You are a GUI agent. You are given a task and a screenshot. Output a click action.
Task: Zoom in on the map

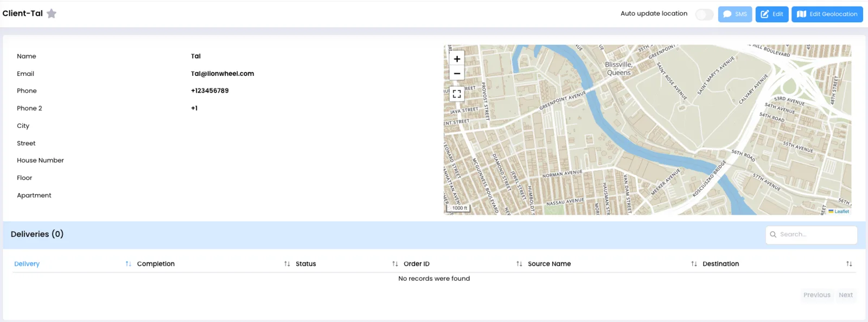pos(457,59)
